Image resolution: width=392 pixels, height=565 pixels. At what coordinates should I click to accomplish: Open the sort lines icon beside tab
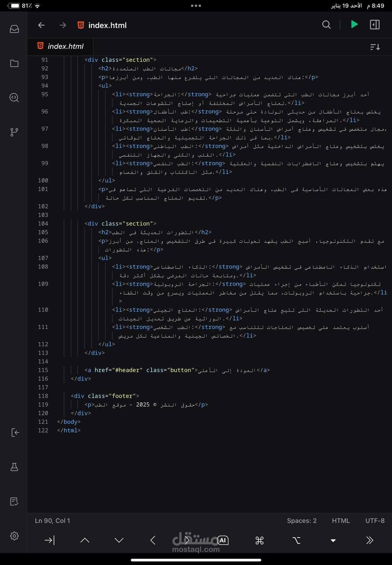coord(375,47)
